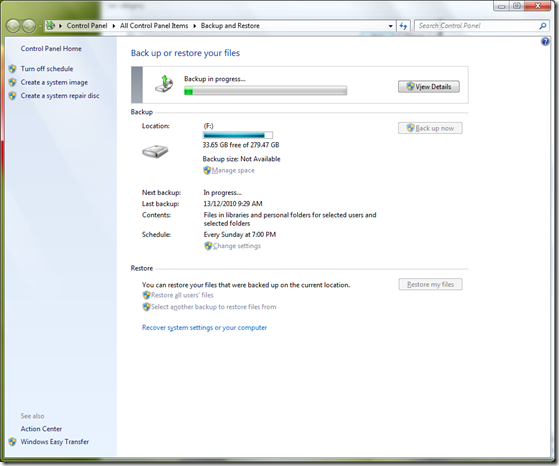
Task: Click shield icon beside Create a system image
Action: (12, 82)
